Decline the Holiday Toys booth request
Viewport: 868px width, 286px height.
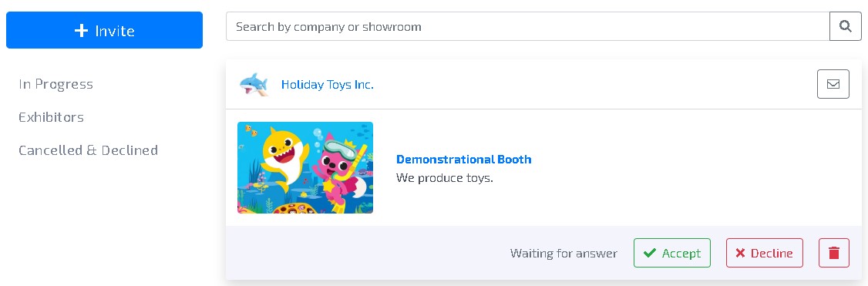(x=765, y=254)
